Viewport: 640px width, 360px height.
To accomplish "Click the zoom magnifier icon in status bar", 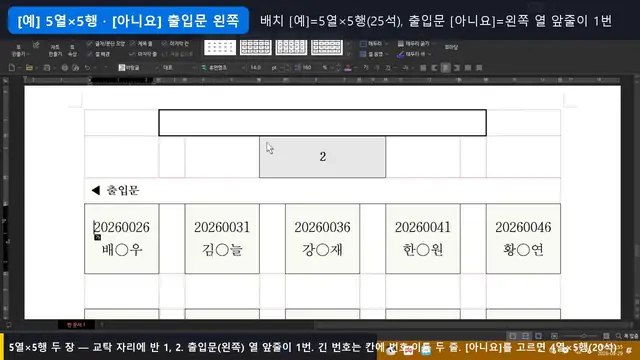I will [x=618, y=336].
